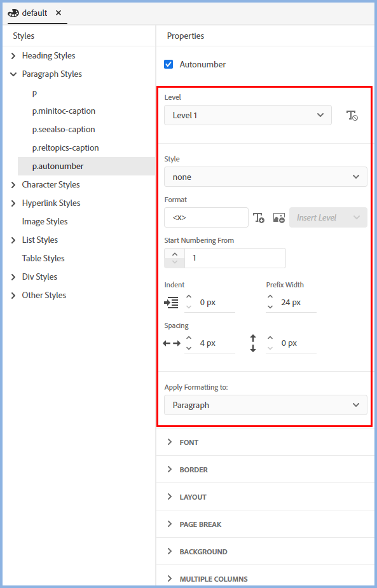The width and height of the screenshot is (377, 588).
Task: Expand the Heading Styles group
Action: [x=14, y=56]
